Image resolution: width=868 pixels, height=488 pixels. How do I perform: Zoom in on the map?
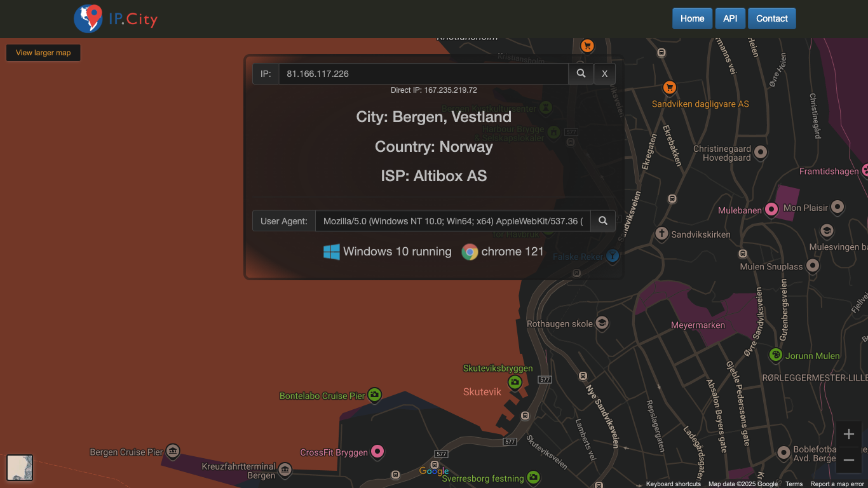[849, 435]
